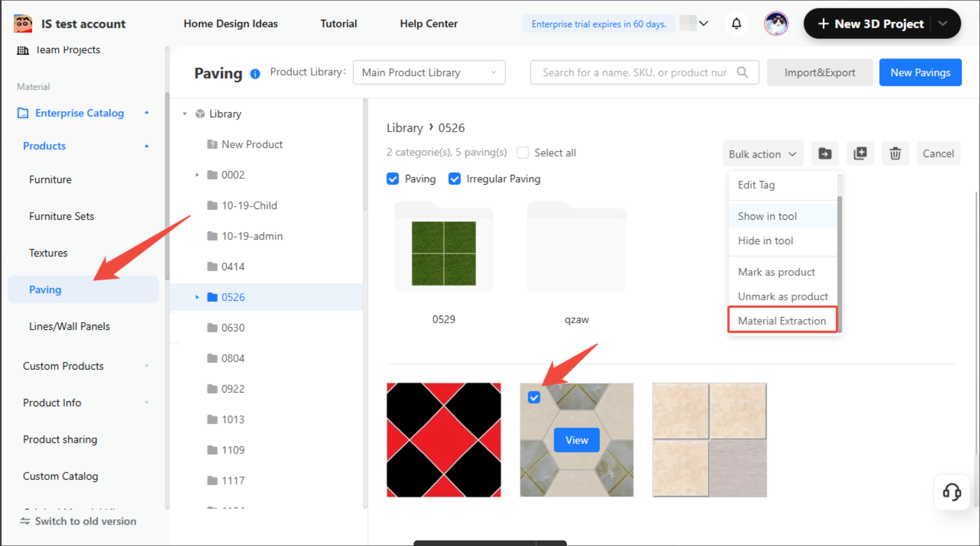Uncheck the Irregular Paving checkbox
The height and width of the screenshot is (546, 980).
click(x=454, y=179)
